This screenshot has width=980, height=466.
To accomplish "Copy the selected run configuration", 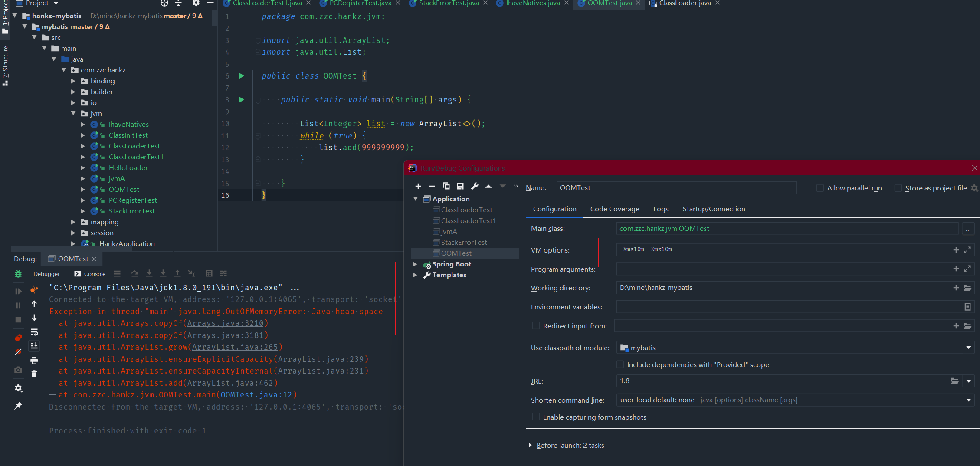I will click(446, 186).
